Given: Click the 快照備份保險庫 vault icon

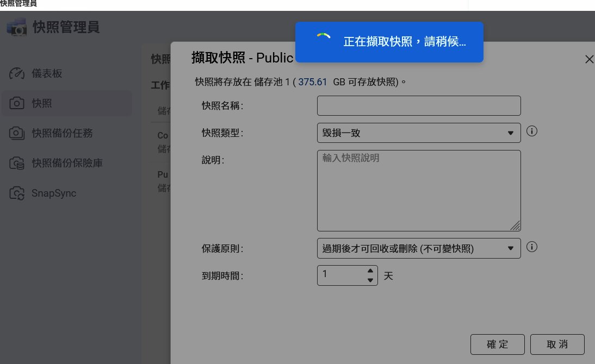Looking at the screenshot, I should (17, 163).
